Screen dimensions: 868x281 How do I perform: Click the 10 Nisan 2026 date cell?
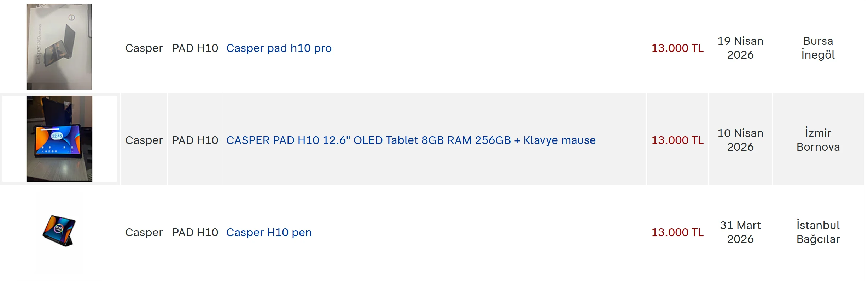pos(740,140)
